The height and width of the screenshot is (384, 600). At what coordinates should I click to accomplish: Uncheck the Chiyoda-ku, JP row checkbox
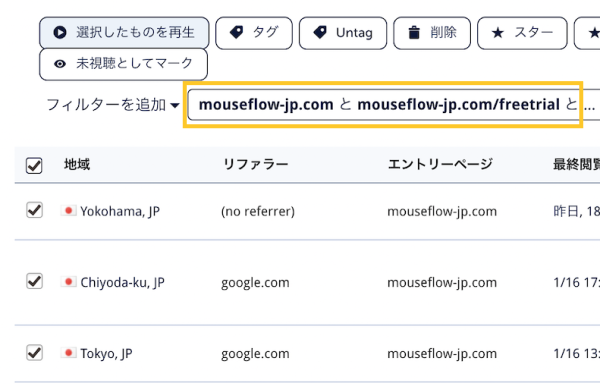34,281
